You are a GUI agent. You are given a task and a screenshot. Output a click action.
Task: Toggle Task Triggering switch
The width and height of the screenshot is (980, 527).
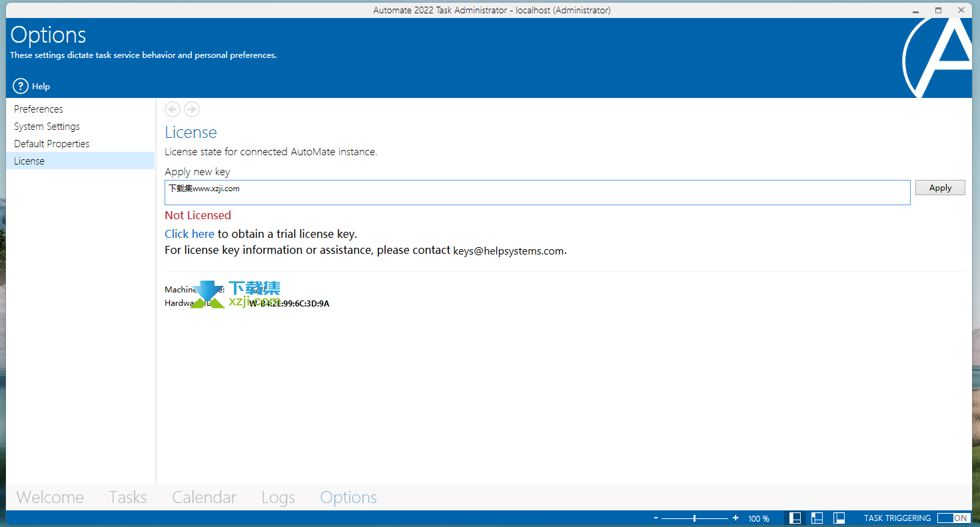pyautogui.click(x=953, y=518)
